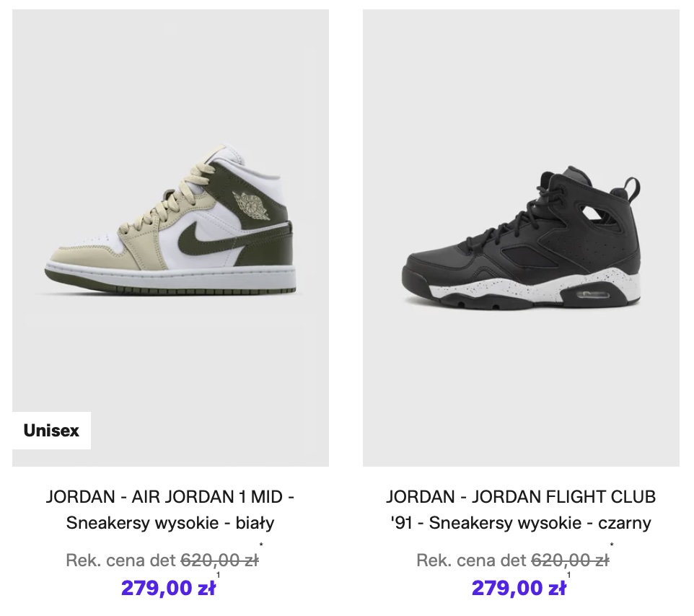Click the asterisk footnote beside the left 620,00 zł

pos(260,545)
